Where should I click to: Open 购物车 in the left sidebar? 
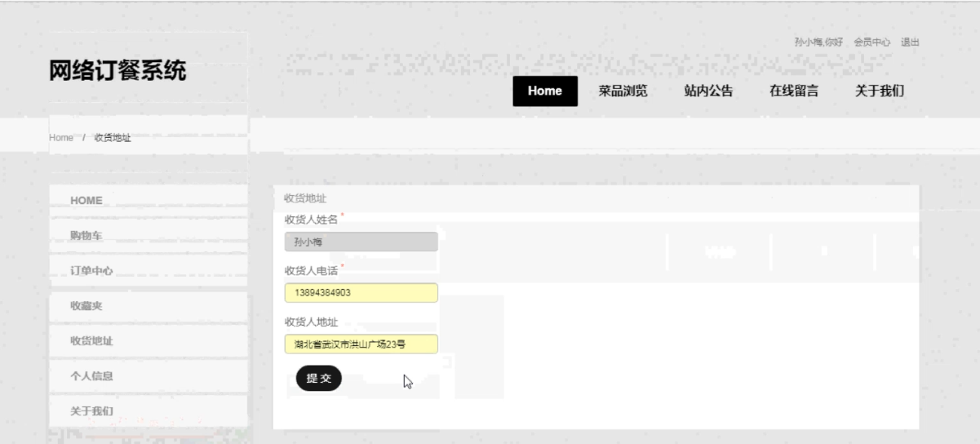86,236
